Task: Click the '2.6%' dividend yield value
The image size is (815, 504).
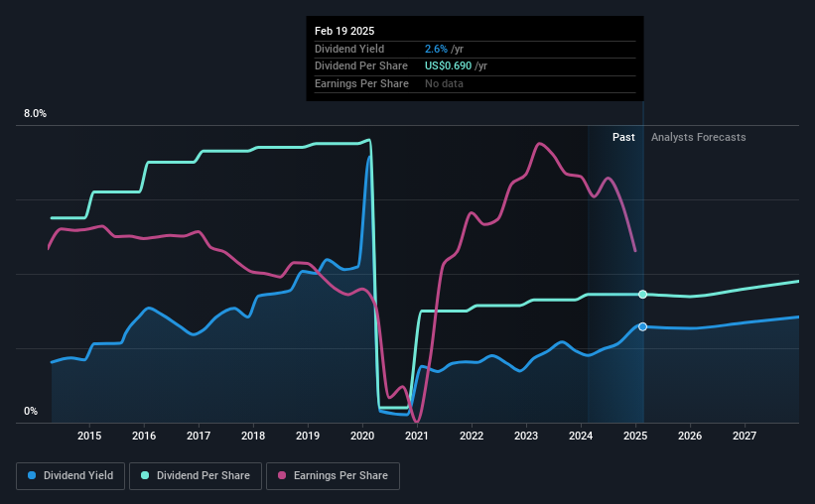Action: pyautogui.click(x=436, y=49)
